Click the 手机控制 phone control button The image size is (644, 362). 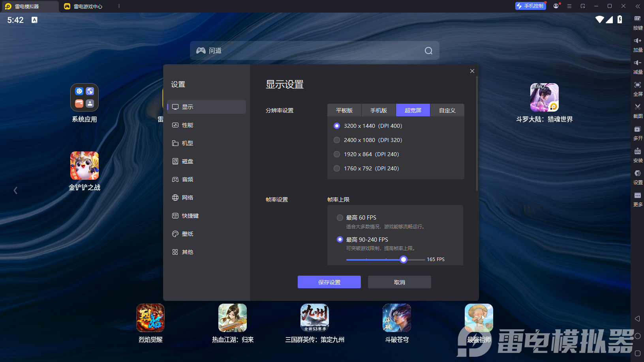click(531, 6)
